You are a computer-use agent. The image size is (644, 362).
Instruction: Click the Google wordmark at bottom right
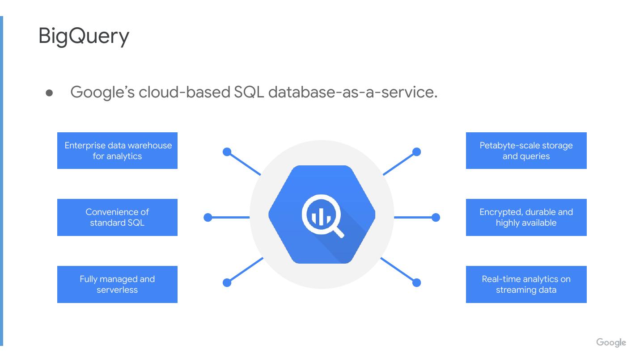coord(611,342)
